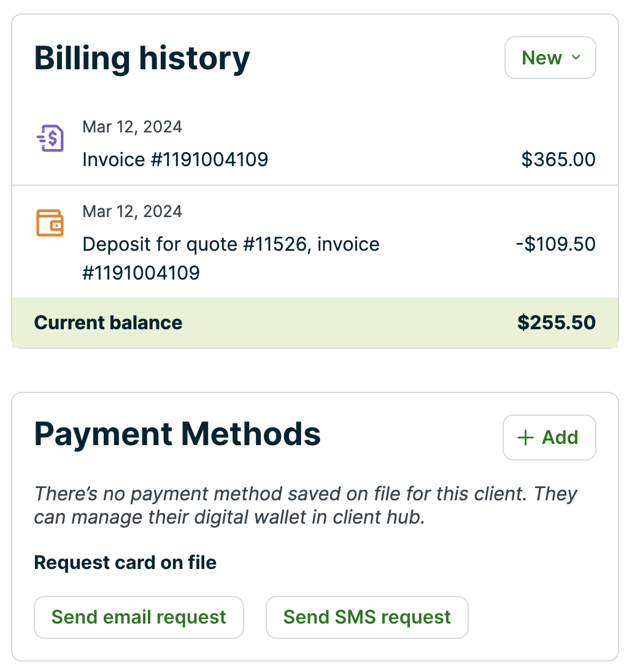632x672 pixels.
Task: Click the plus icon inside the Add button
Action: pos(525,437)
